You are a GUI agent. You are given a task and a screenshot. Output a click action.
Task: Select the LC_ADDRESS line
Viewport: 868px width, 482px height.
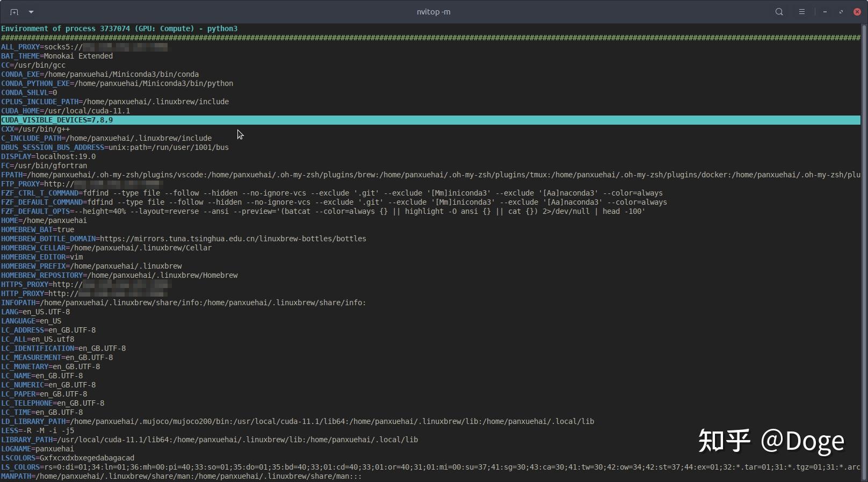coord(48,330)
